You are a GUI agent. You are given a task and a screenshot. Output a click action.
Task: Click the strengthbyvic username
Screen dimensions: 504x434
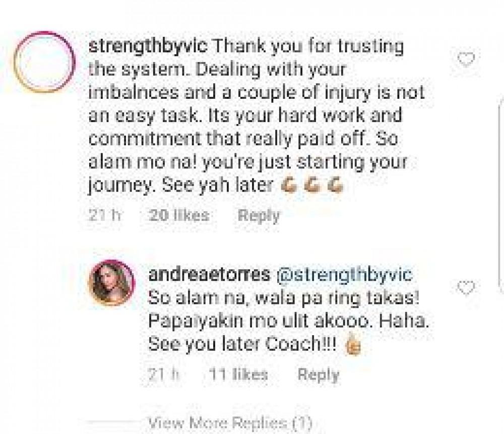click(148, 46)
